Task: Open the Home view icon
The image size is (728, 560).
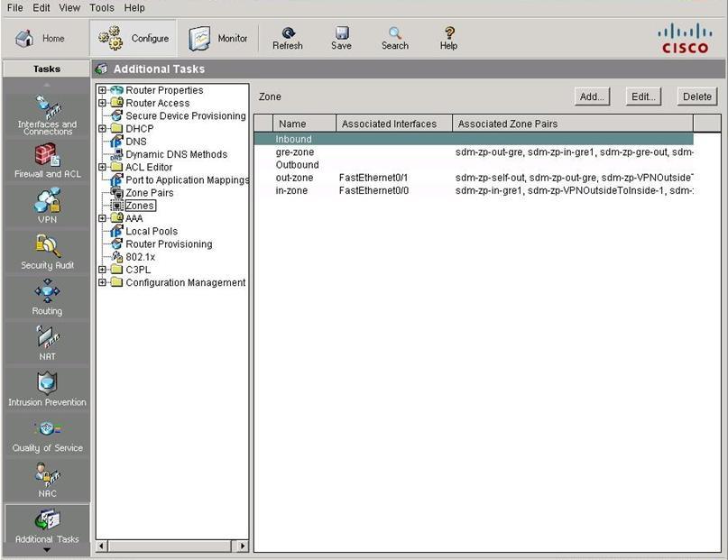Action: click(x=24, y=38)
